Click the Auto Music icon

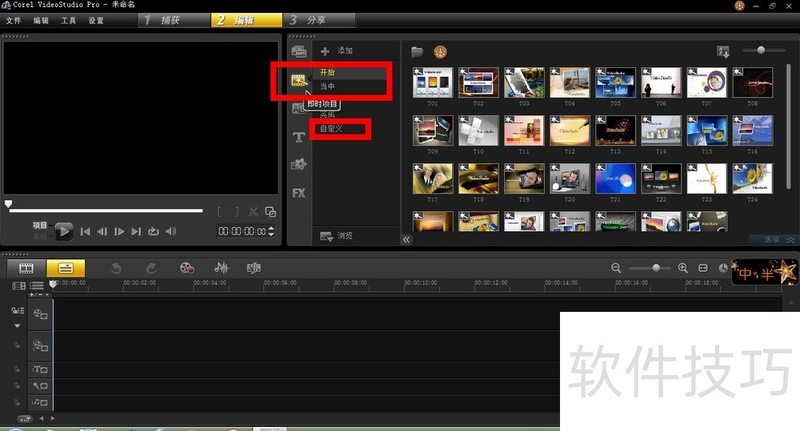[x=254, y=268]
